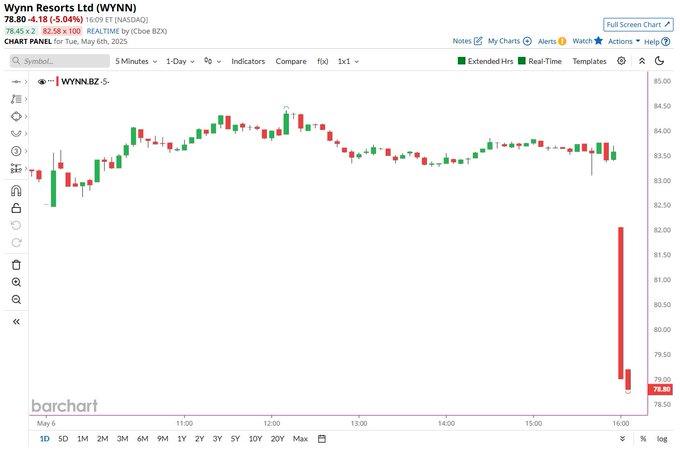Click the undo arrow icon
This screenshot has width=680, height=450.
[16, 225]
